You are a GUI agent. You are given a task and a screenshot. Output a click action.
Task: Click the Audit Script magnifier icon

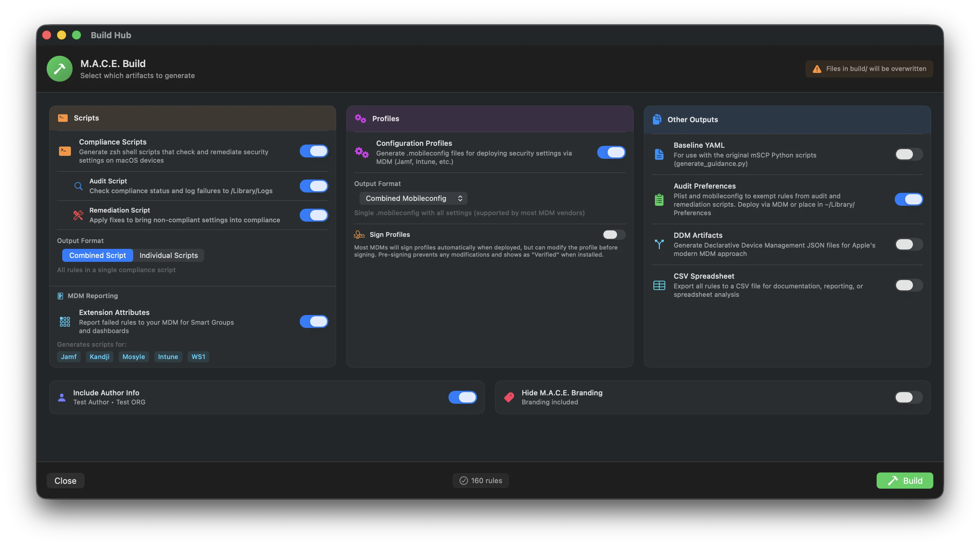78,186
